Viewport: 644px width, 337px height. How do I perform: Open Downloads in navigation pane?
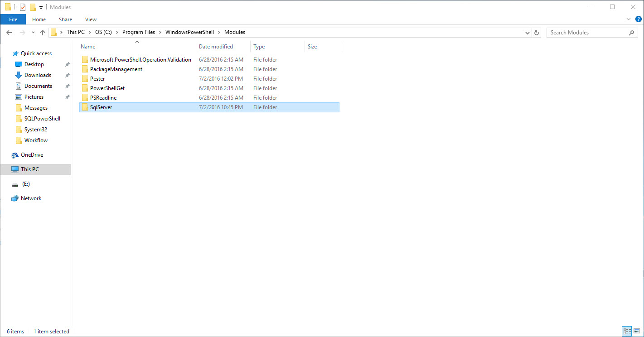pyautogui.click(x=38, y=75)
